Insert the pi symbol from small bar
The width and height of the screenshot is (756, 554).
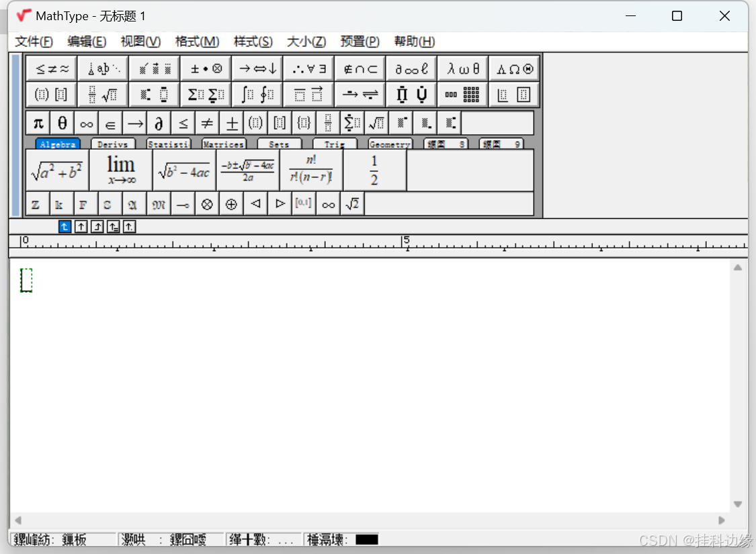coord(38,124)
